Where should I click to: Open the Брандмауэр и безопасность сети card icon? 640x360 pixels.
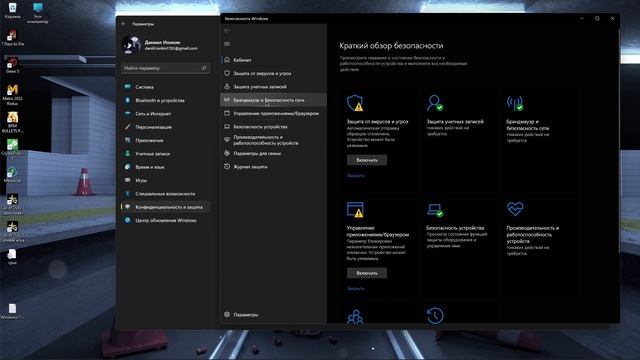[515, 103]
